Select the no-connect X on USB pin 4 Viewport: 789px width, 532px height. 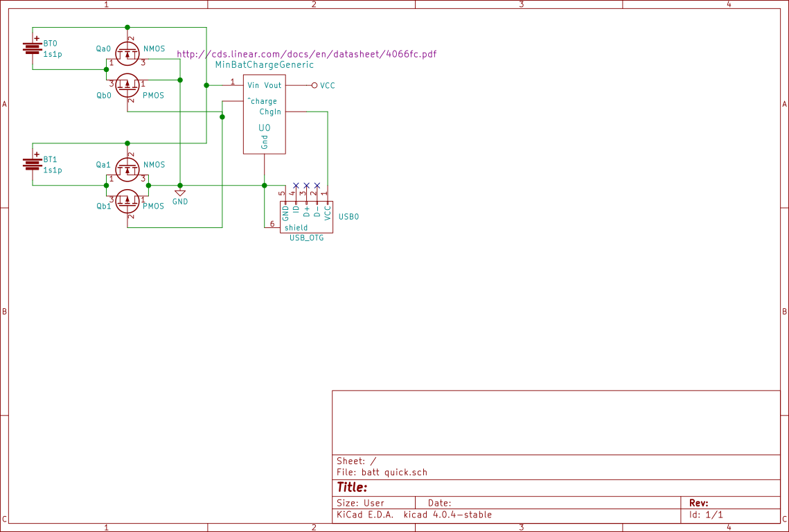tap(296, 186)
